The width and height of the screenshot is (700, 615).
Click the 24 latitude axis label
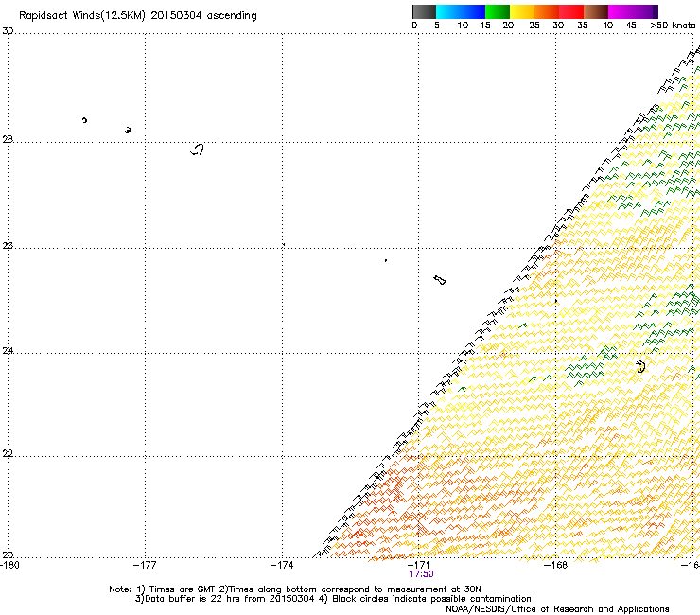coord(8,351)
